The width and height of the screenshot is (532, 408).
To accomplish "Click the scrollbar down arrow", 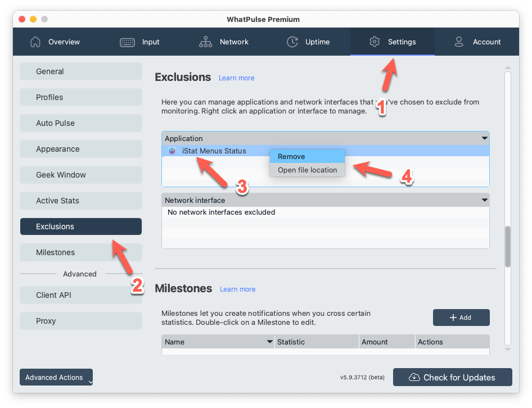I will tap(508, 350).
